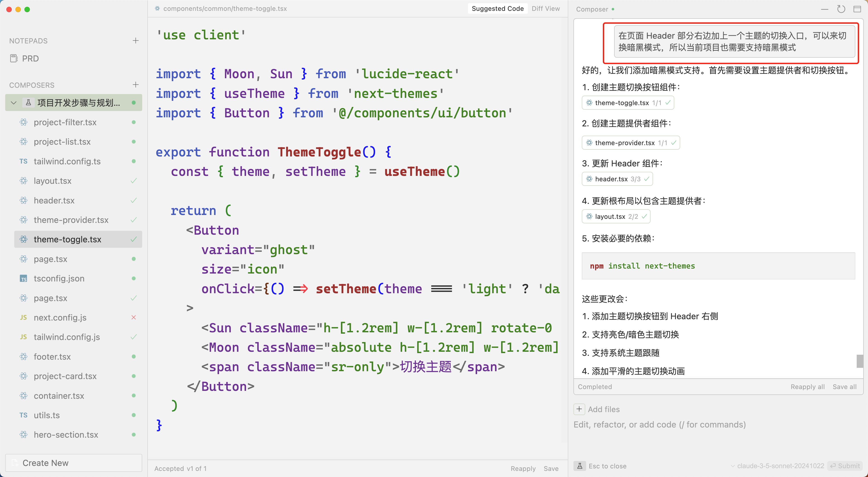Viewport: 868px width, 477px height.
Task: Add a new composer with plus icon
Action: (135, 85)
